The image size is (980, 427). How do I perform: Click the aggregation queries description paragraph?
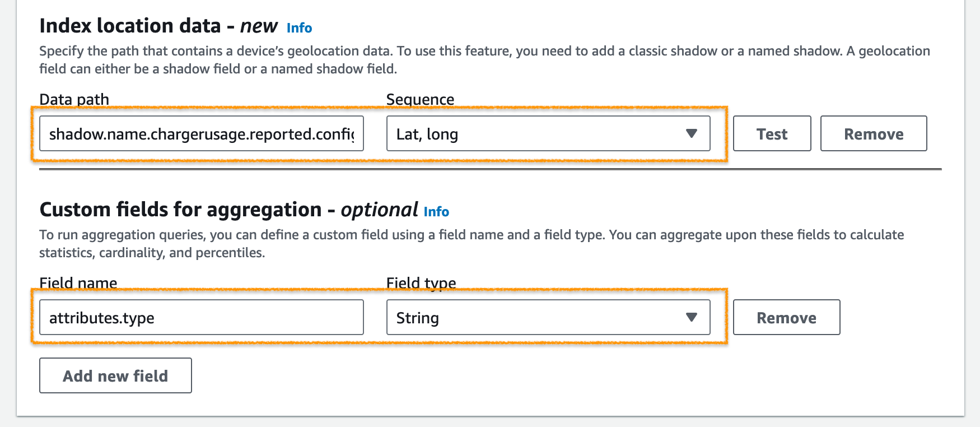coord(471,243)
